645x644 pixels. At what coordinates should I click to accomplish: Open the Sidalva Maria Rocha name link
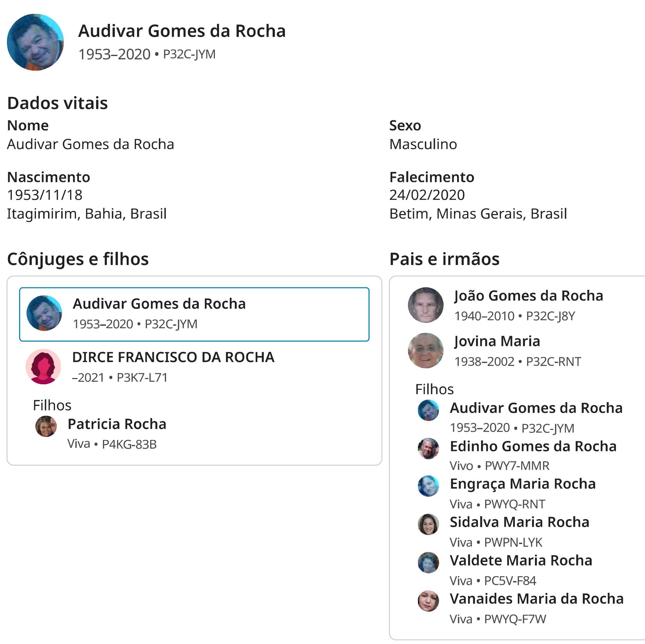coord(519,522)
